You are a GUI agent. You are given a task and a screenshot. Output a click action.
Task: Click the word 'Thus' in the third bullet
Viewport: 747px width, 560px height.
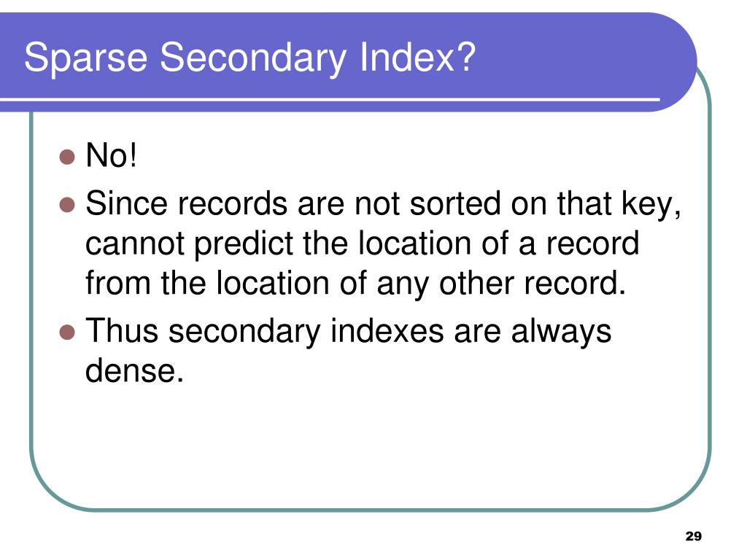(122, 330)
